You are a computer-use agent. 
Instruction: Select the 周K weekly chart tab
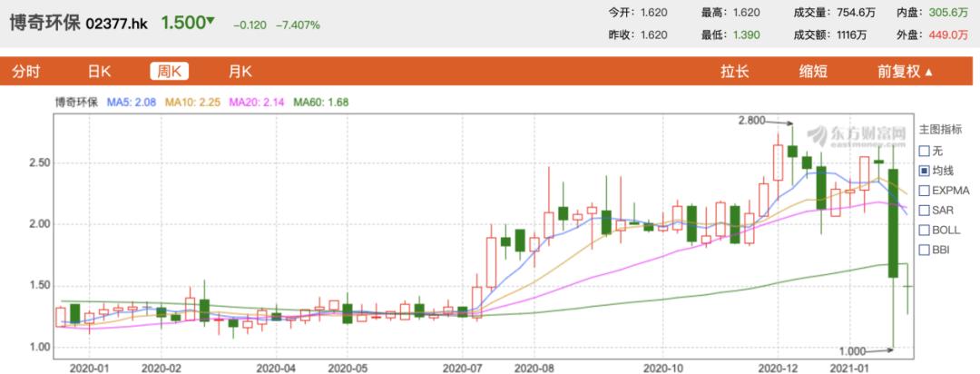coord(170,72)
